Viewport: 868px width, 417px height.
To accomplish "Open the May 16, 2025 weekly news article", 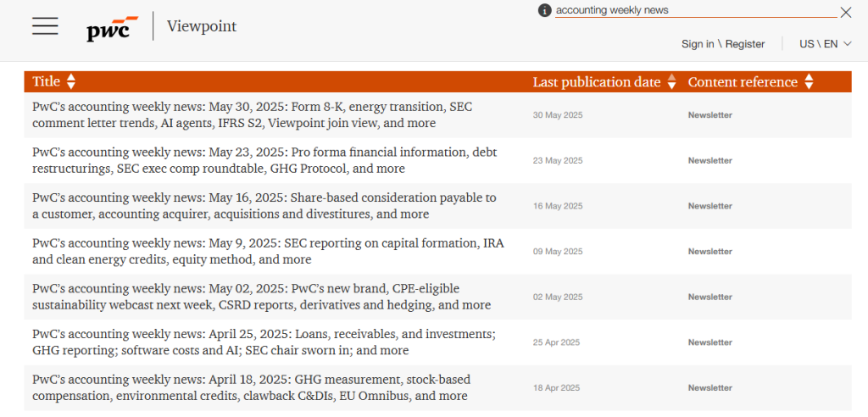I will pyautogui.click(x=264, y=206).
